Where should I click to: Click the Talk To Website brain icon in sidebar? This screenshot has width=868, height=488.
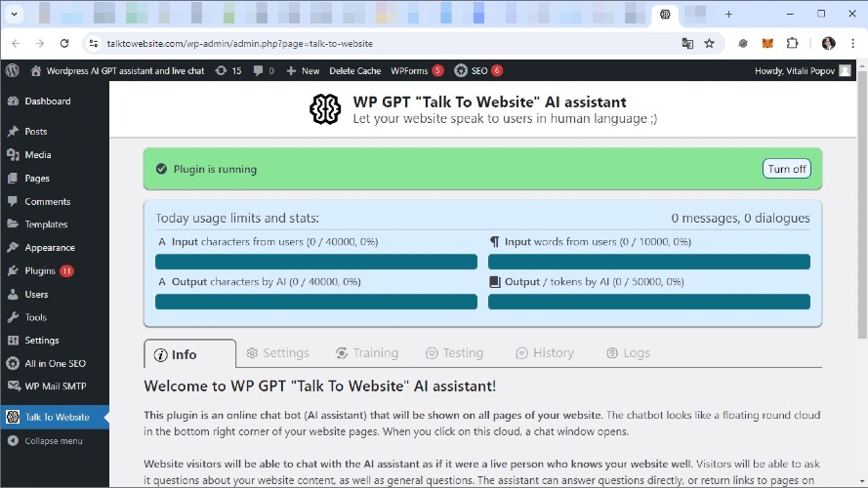coord(13,417)
